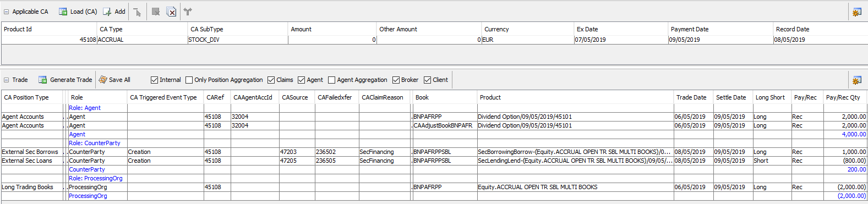This screenshot has height=204, width=868.
Task: Click the 07/05/2019 Ex Date cell
Action: coord(621,40)
